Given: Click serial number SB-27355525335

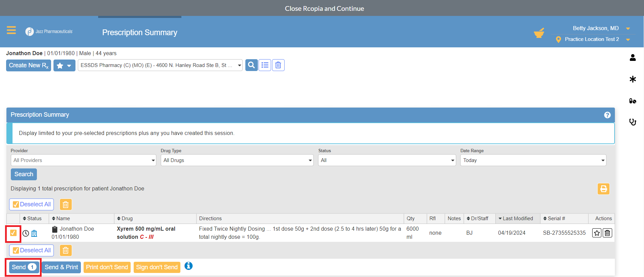Looking at the screenshot, I should [x=564, y=233].
